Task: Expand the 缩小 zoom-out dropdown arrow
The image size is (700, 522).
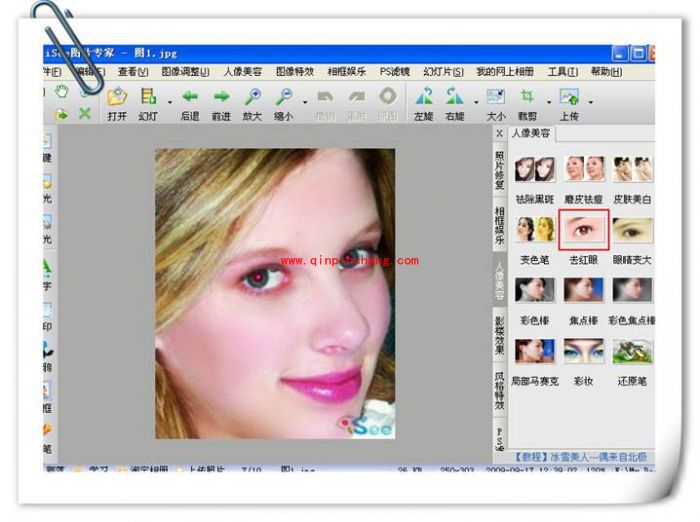Action: [305, 101]
